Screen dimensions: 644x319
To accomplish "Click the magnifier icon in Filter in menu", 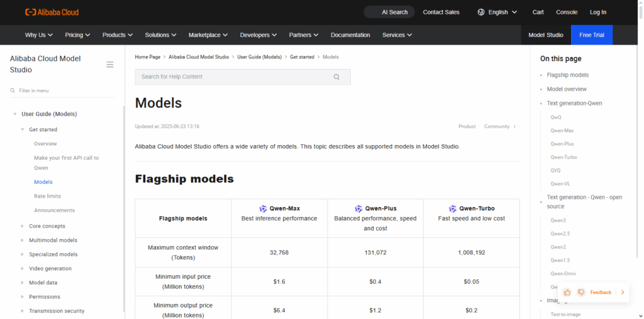I will click(x=13, y=90).
